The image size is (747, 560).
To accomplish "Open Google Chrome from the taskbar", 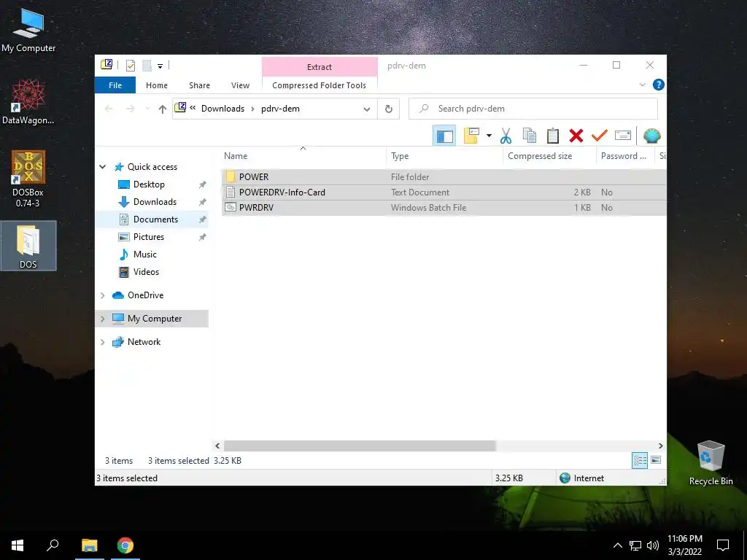I will click(125, 545).
